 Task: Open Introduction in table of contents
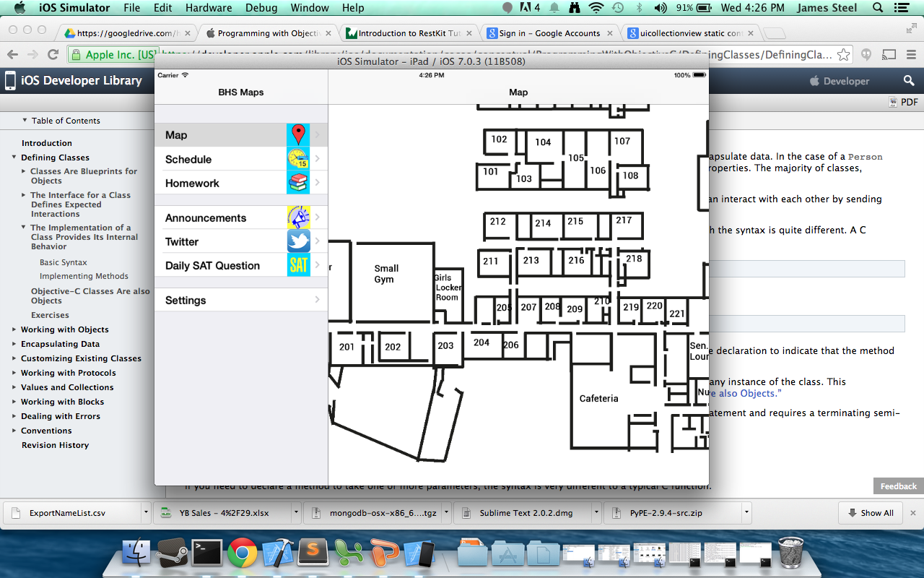click(x=47, y=143)
